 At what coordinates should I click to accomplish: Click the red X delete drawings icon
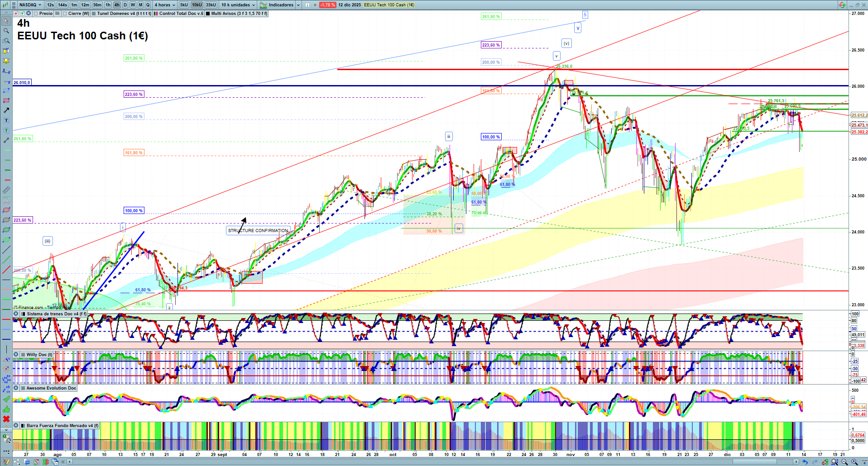click(6, 419)
